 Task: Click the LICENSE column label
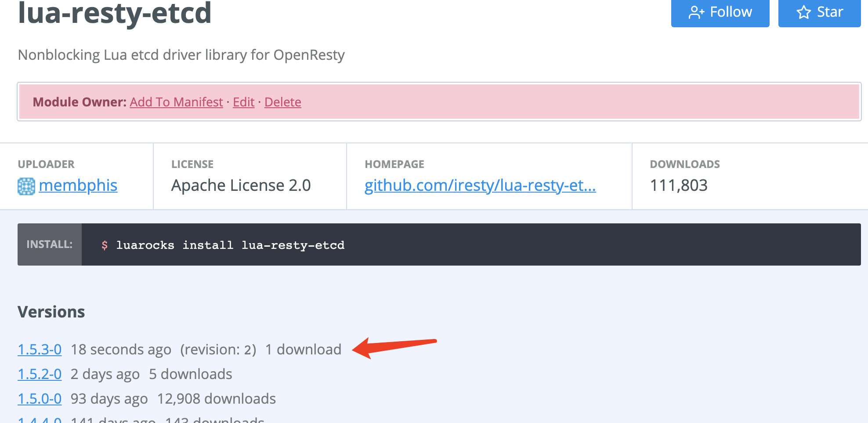192,164
